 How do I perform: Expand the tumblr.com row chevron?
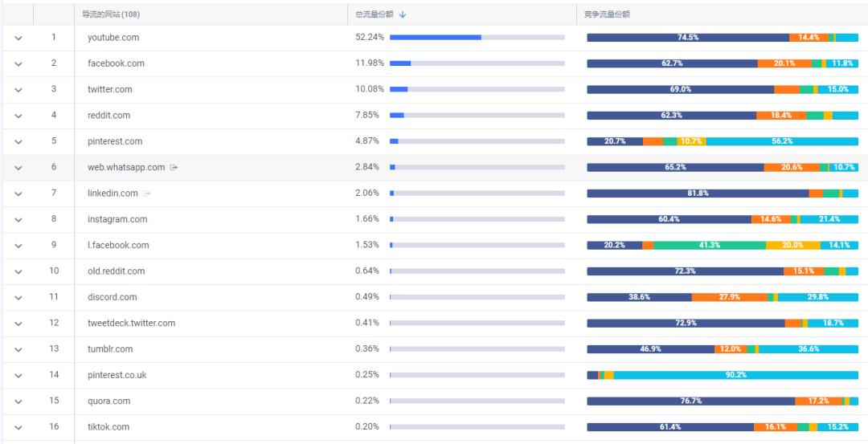[x=18, y=349]
